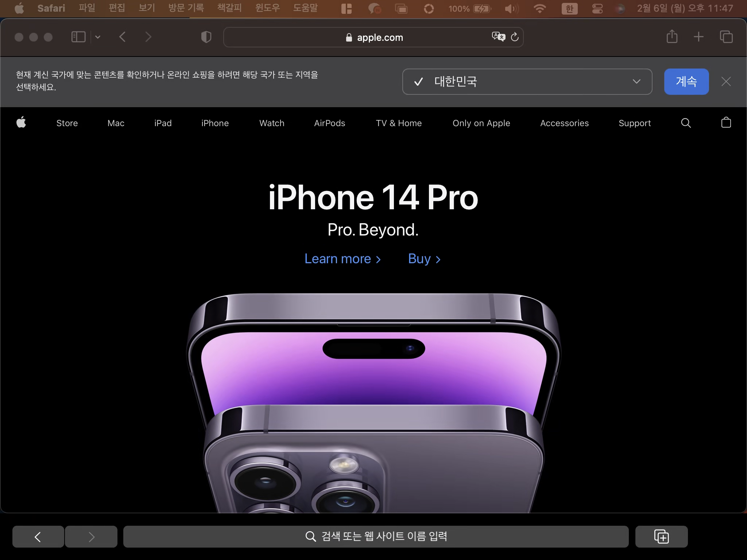747x560 pixels.
Task: Open a new tab with plus icon
Action: tap(698, 36)
